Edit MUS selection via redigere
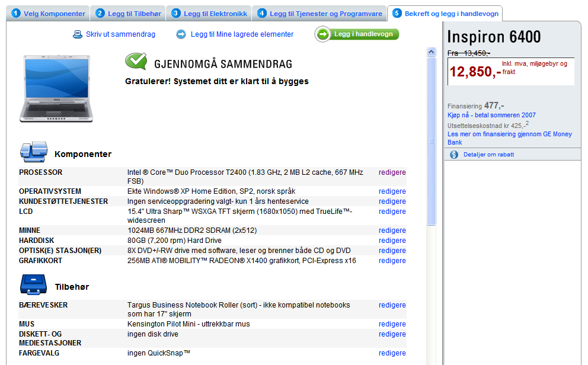The height and width of the screenshot is (365, 588). [x=392, y=324]
